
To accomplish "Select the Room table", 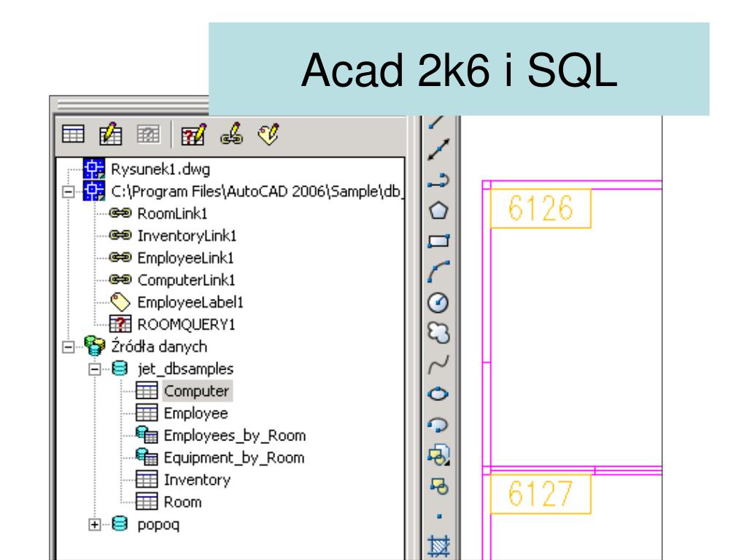I will (x=182, y=502).
